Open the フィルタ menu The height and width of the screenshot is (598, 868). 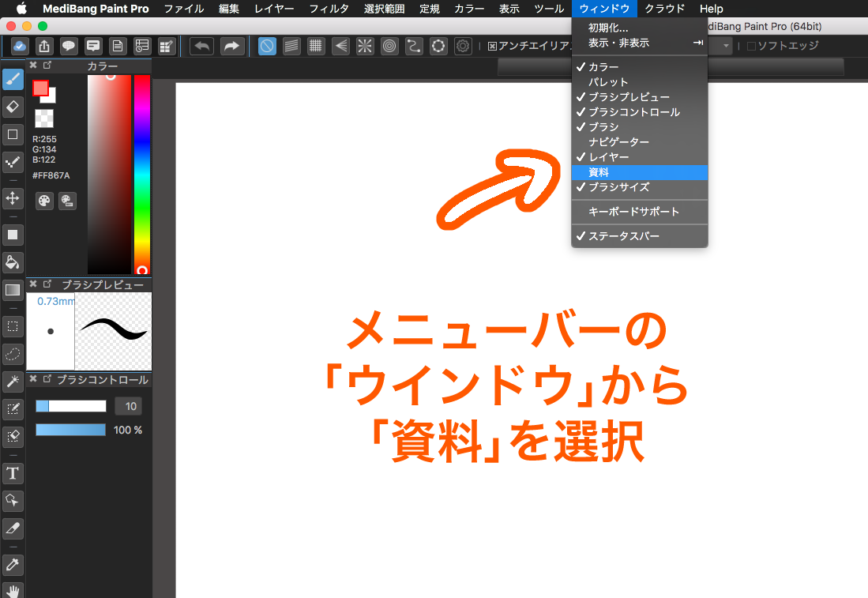(x=329, y=9)
